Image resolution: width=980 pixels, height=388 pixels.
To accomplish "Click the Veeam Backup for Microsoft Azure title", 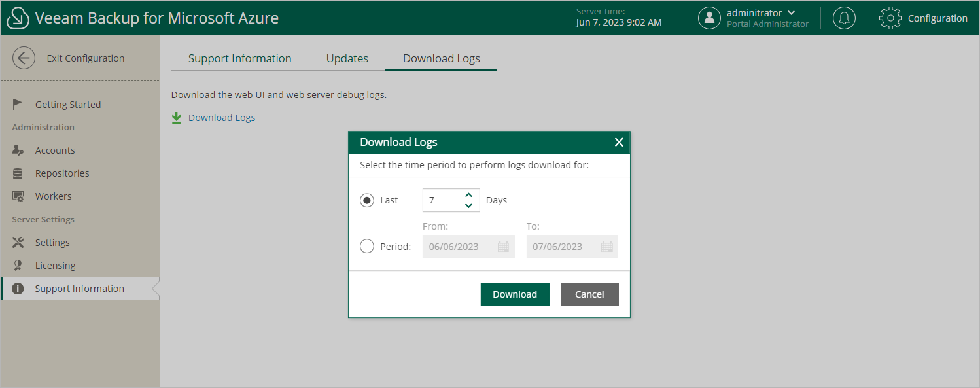I will coord(157,18).
